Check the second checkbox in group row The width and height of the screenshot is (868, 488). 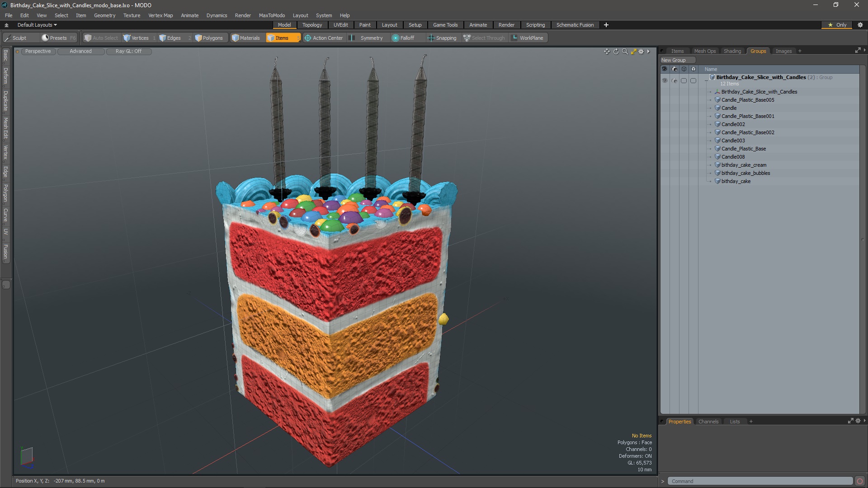pos(693,80)
